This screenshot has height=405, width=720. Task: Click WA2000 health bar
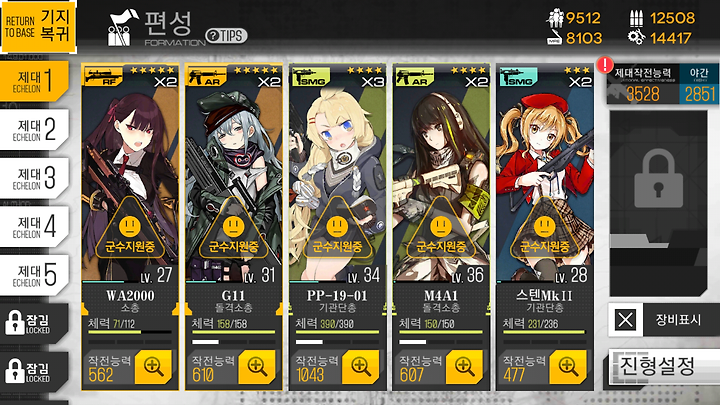pyautogui.click(x=130, y=332)
